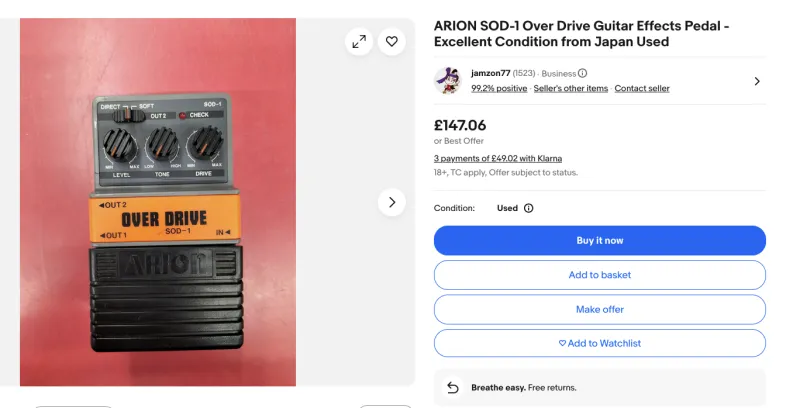Click the jamzon77 seller avatar
The width and height of the screenshot is (800, 408).
pyautogui.click(x=447, y=81)
